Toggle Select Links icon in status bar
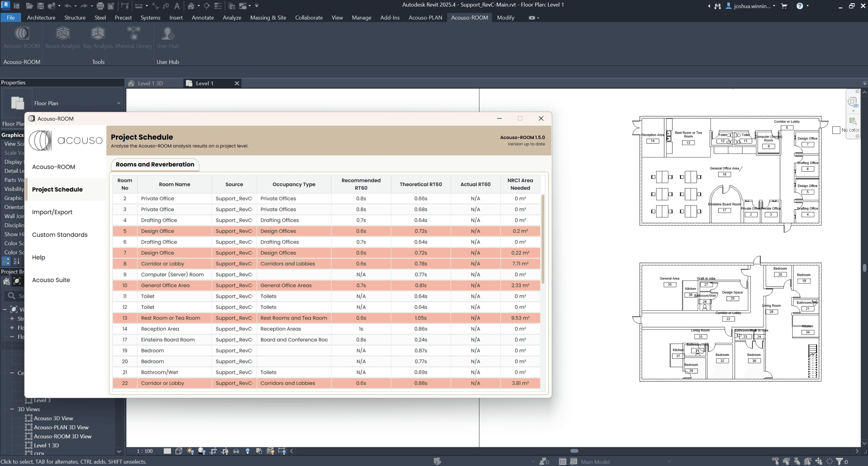This screenshot has width=868, height=466. point(775,461)
